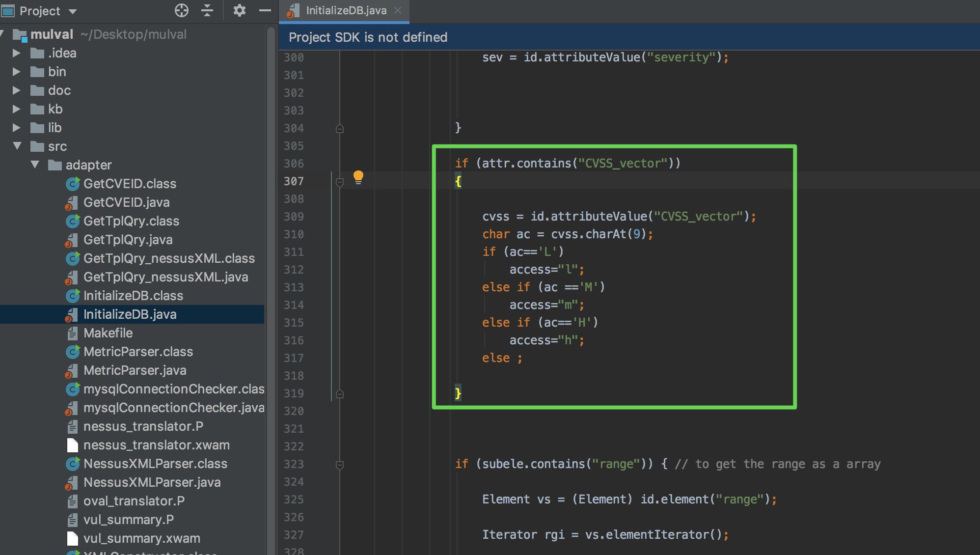This screenshot has width=980, height=555.
Task: Select GetTplQry_nessusXML.java file
Action: coord(165,277)
